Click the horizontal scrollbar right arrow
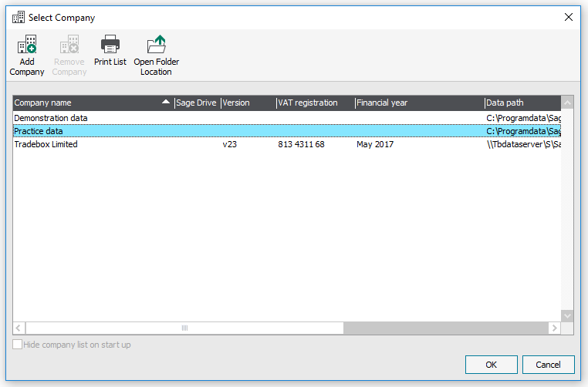 555,328
